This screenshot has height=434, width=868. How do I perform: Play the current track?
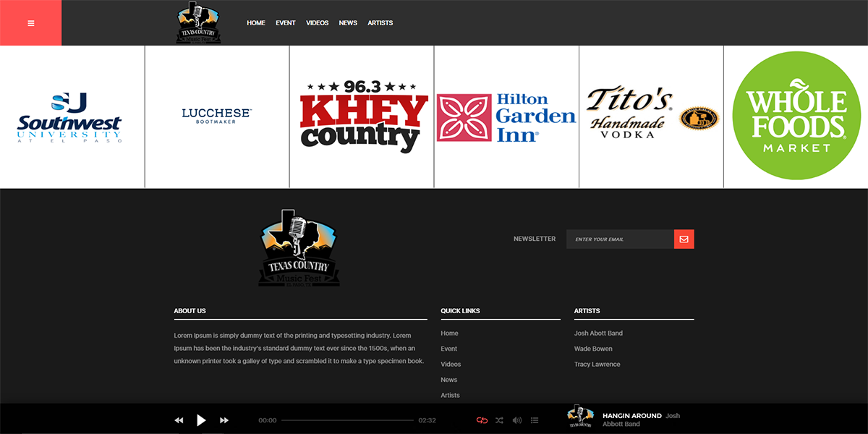coord(202,420)
